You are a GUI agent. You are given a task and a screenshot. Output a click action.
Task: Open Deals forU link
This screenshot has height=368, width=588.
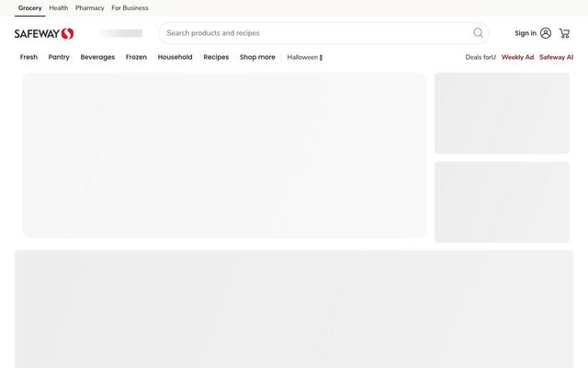tap(481, 57)
